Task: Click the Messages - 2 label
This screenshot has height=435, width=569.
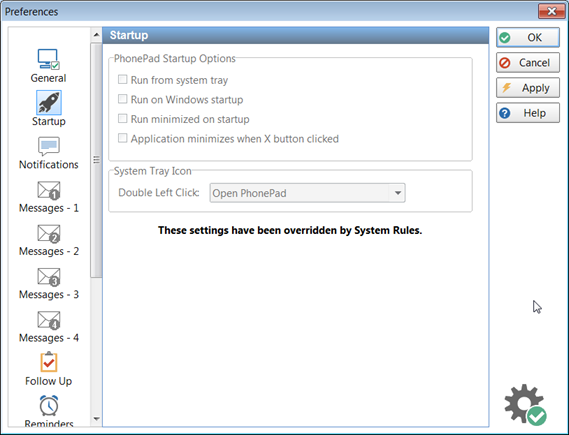Action: pos(49,251)
